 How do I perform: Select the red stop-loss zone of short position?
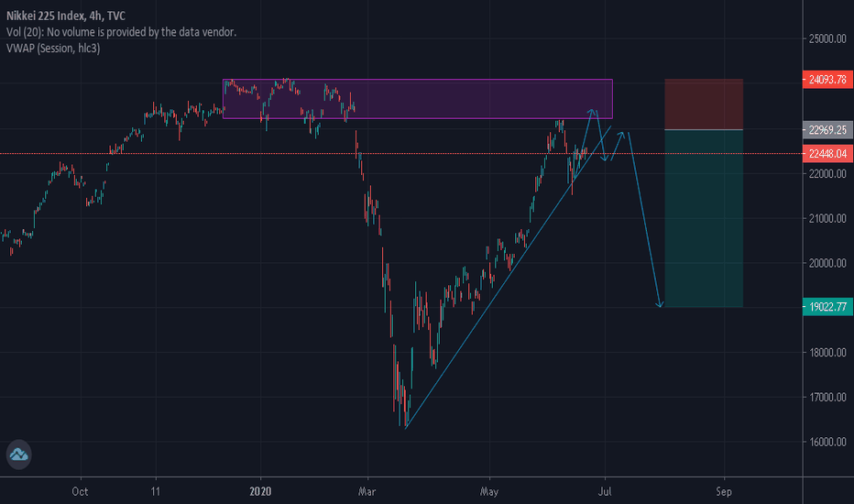pos(704,104)
